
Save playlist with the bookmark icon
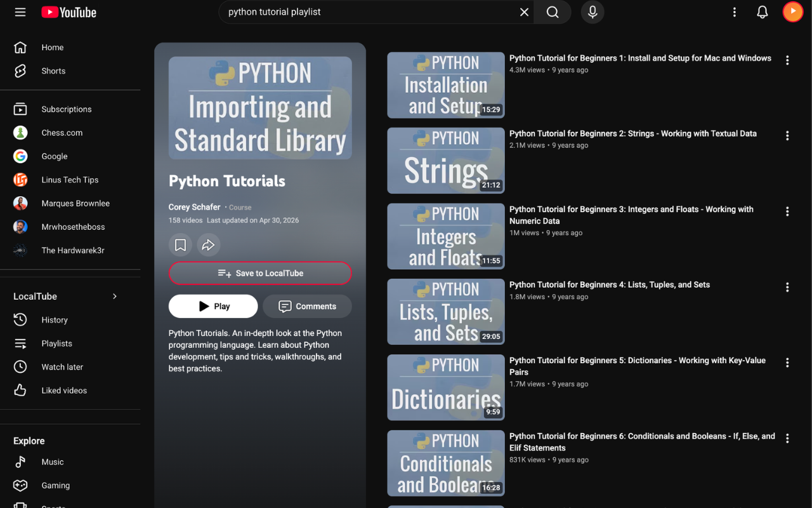pyautogui.click(x=180, y=245)
